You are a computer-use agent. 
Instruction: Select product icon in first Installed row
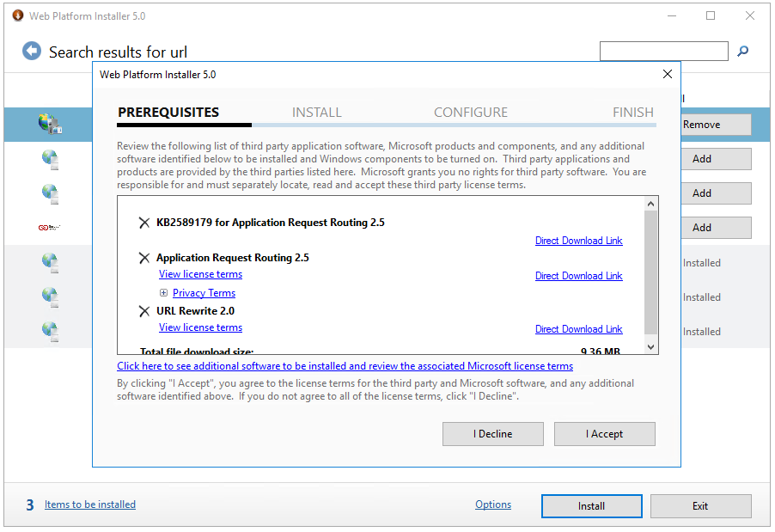pyautogui.click(x=51, y=263)
